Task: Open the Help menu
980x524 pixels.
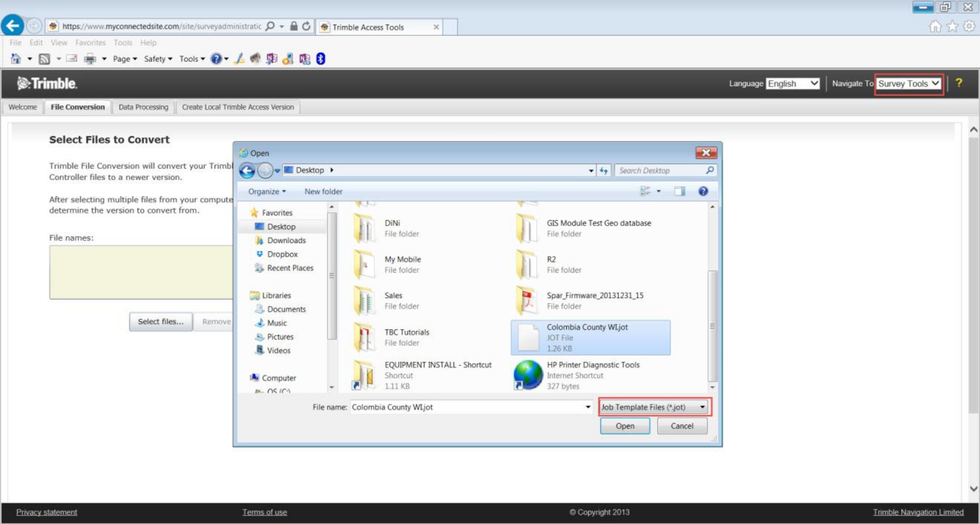Action: click(x=148, y=43)
